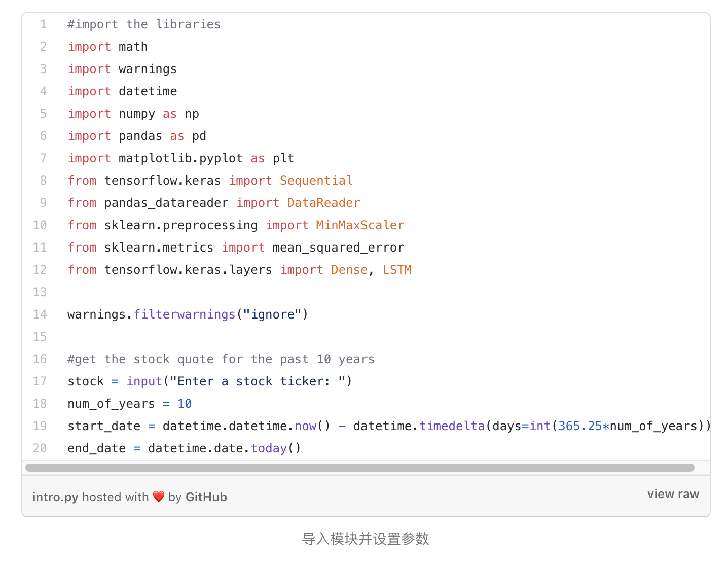Select line number 8
728x565 pixels.
click(x=43, y=181)
